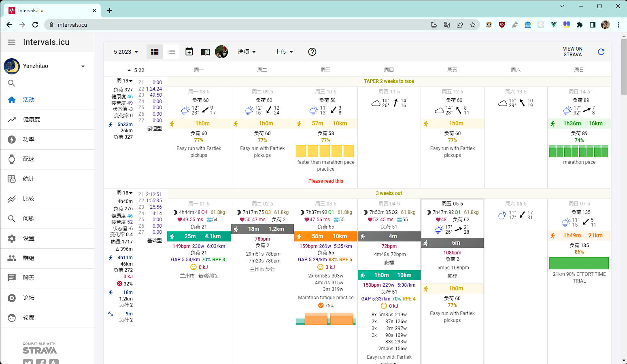
Task: Open the 57m 10km planned run on 周三 10
Action: click(x=326, y=123)
